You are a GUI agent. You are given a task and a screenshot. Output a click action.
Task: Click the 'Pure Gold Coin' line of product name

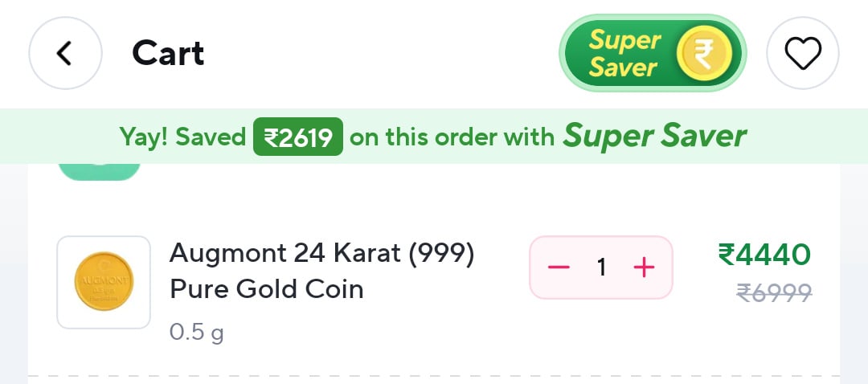pos(266,289)
